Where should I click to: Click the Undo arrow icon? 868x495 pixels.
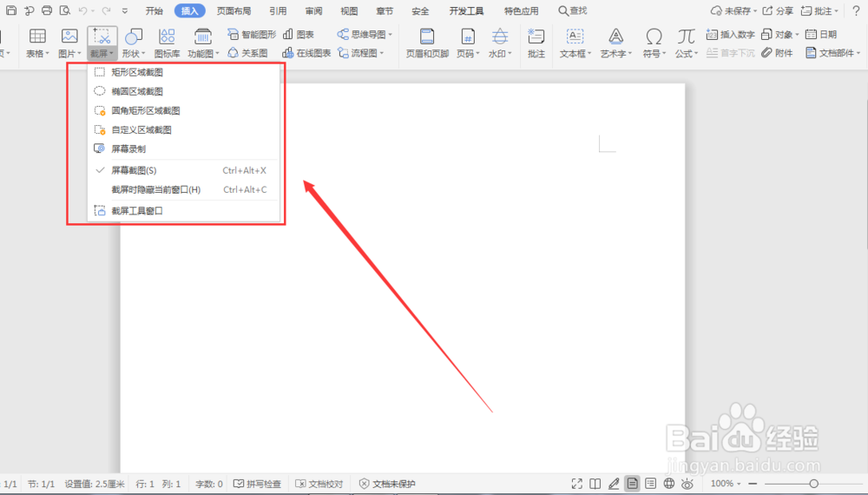click(x=82, y=10)
